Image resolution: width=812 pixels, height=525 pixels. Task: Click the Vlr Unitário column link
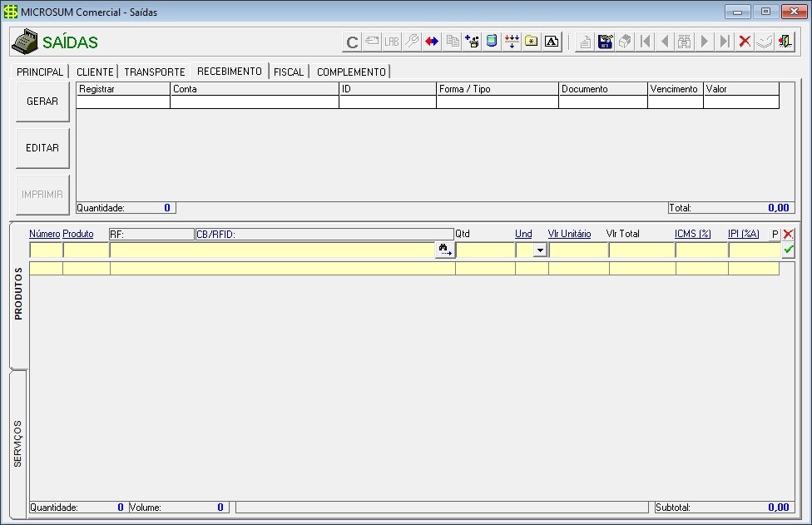(569, 234)
